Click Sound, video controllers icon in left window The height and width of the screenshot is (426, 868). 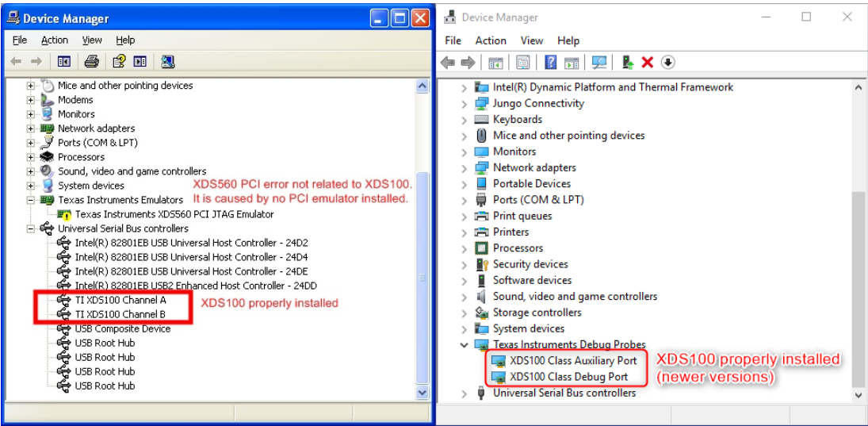[x=48, y=171]
